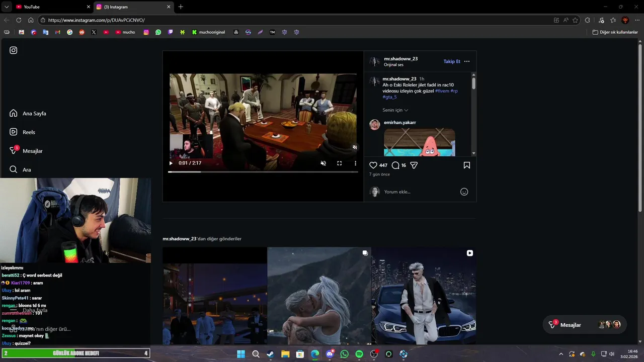
Task: Open the Gmail bookmark icon
Action: tap(57, 32)
